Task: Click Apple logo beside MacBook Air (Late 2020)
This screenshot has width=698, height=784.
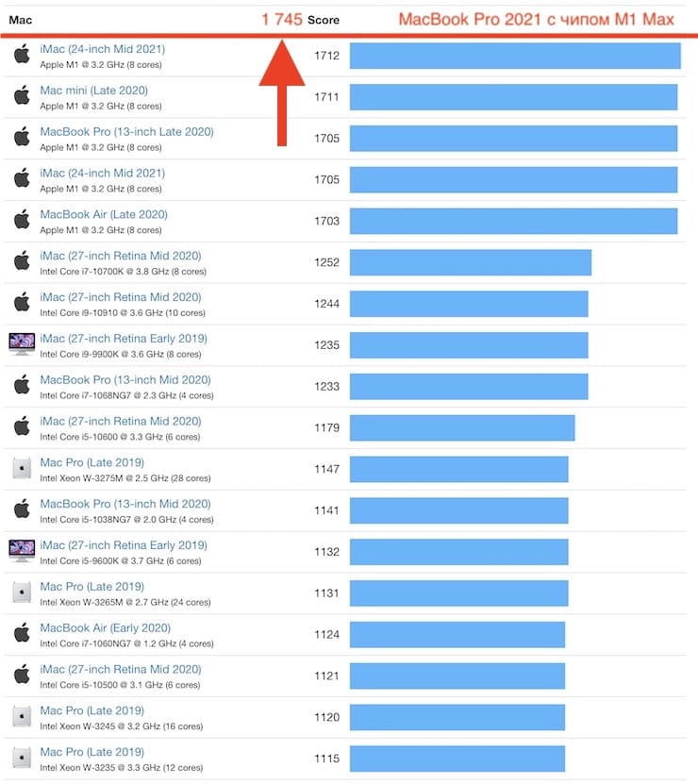Action: 22,219
